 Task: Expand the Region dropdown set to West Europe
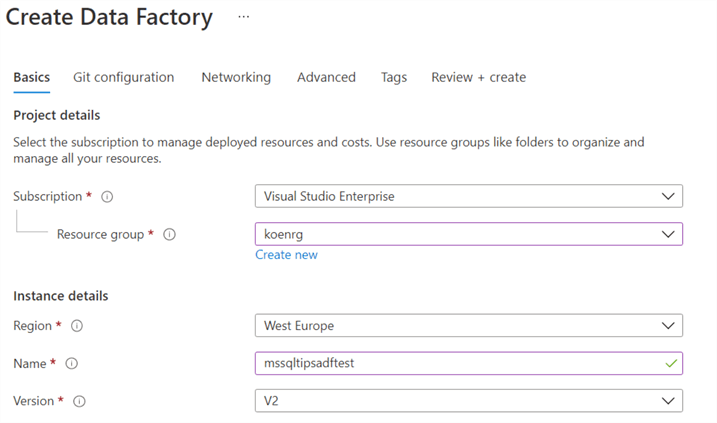(468, 326)
